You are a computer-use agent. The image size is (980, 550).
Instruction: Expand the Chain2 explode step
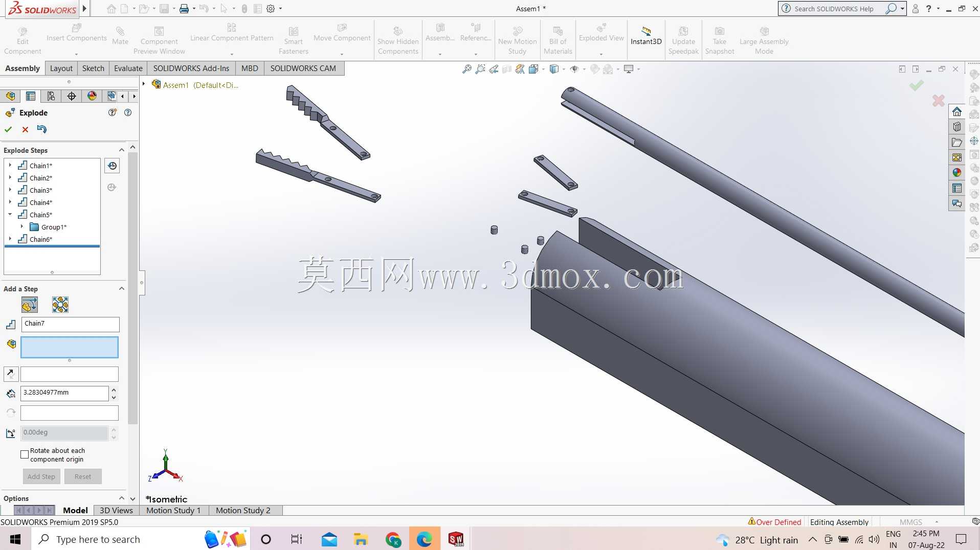(x=10, y=177)
